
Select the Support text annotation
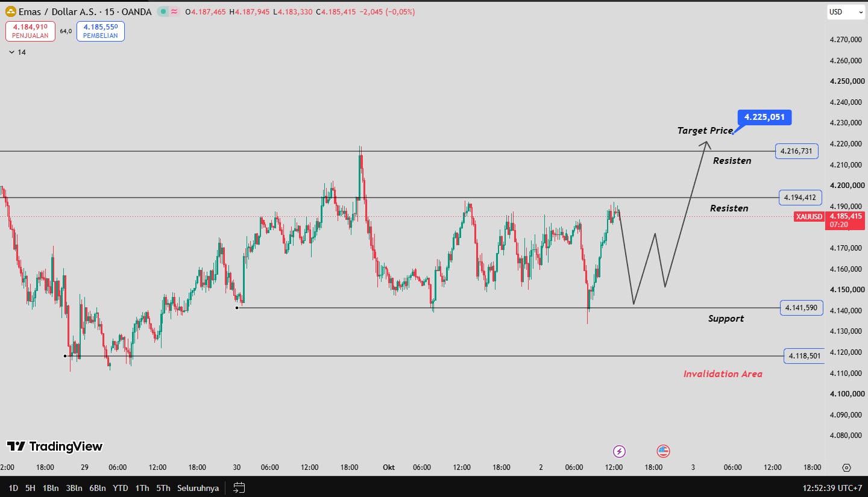tap(726, 319)
